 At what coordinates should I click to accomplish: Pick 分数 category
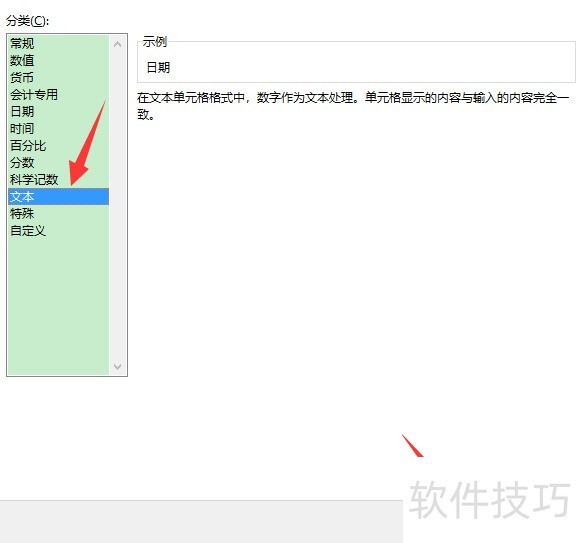pyautogui.click(x=58, y=162)
